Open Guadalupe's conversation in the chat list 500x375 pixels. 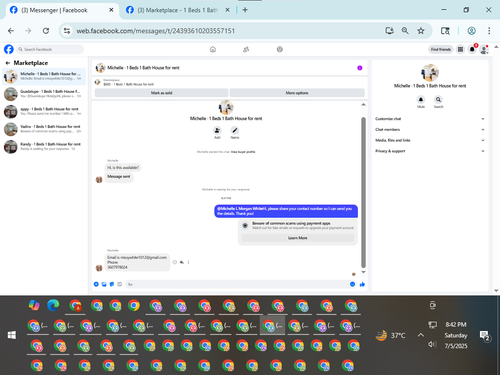coord(44,94)
